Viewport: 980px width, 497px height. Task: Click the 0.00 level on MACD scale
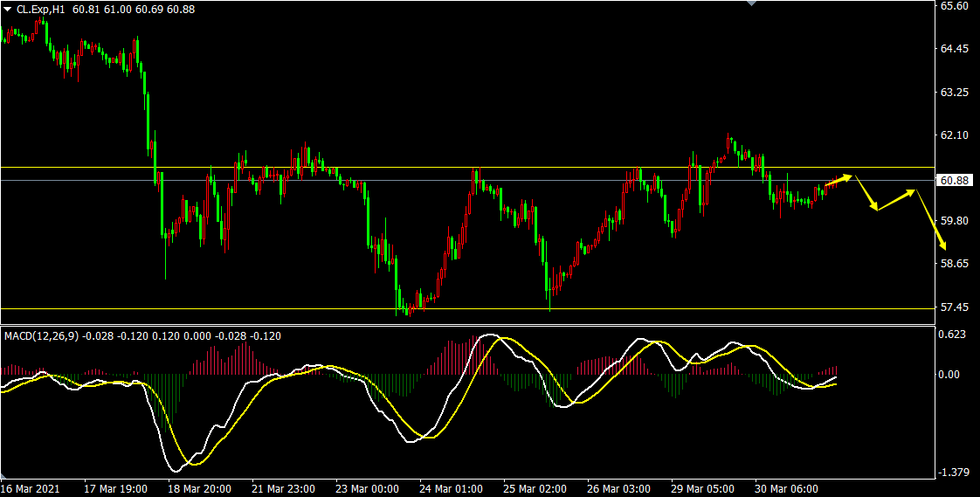click(950, 375)
